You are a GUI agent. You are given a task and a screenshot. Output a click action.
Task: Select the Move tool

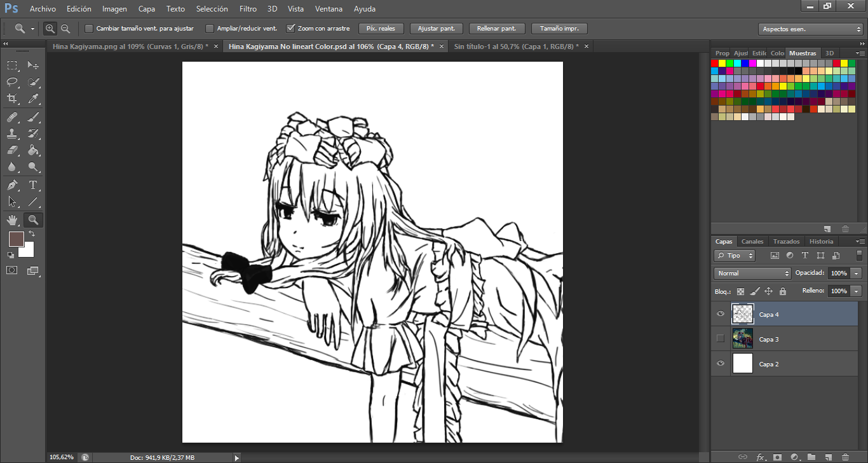33,66
